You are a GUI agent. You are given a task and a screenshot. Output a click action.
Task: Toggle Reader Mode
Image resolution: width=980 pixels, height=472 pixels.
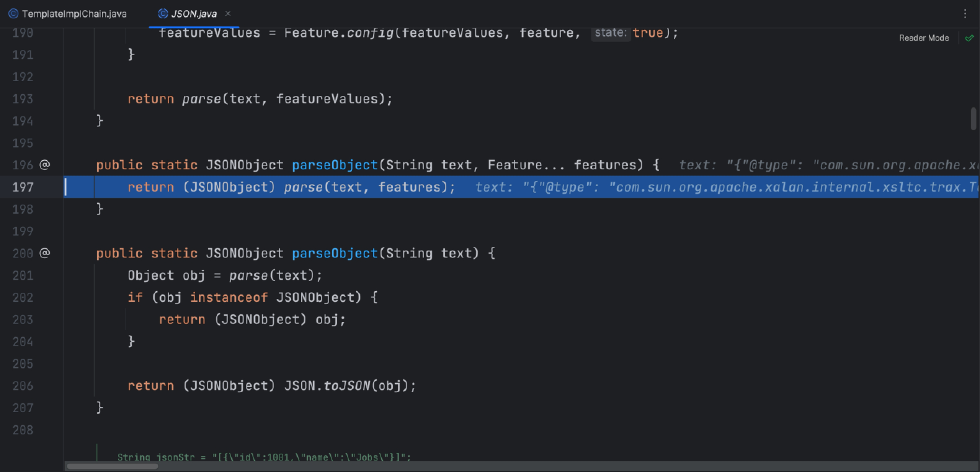pyautogui.click(x=924, y=38)
